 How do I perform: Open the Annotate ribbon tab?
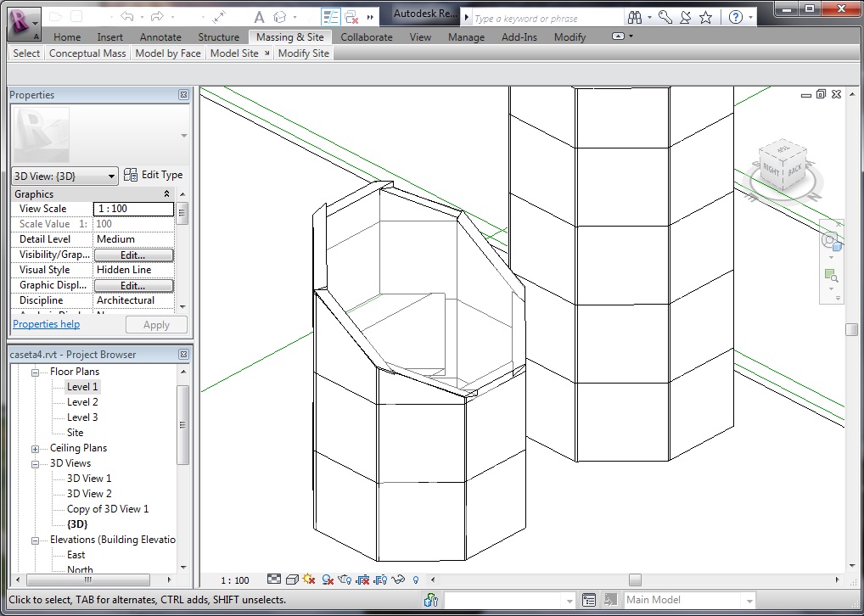(x=160, y=37)
